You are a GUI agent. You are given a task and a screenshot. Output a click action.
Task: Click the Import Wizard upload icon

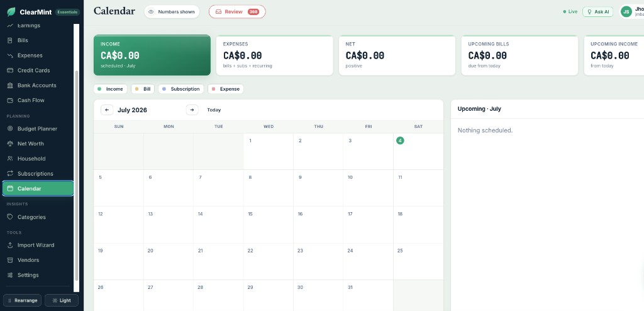(10, 245)
